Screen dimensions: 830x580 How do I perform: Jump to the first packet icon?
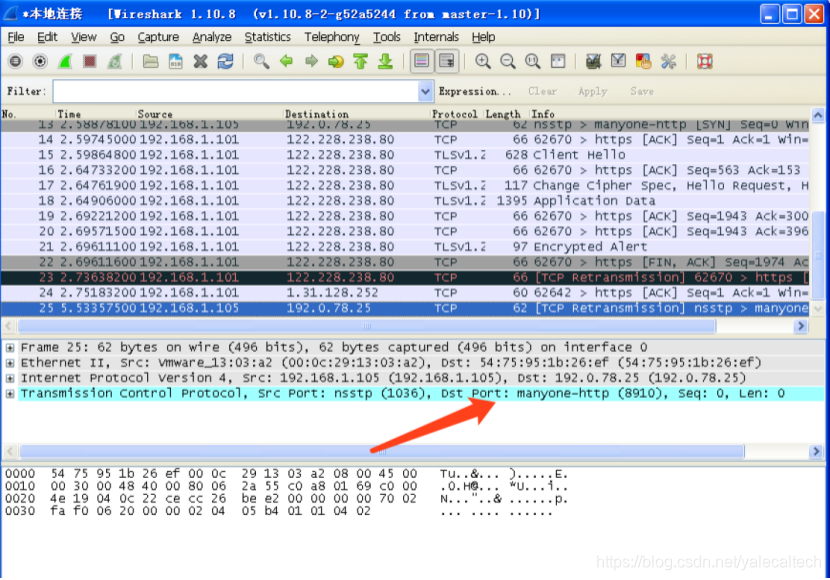[360, 61]
